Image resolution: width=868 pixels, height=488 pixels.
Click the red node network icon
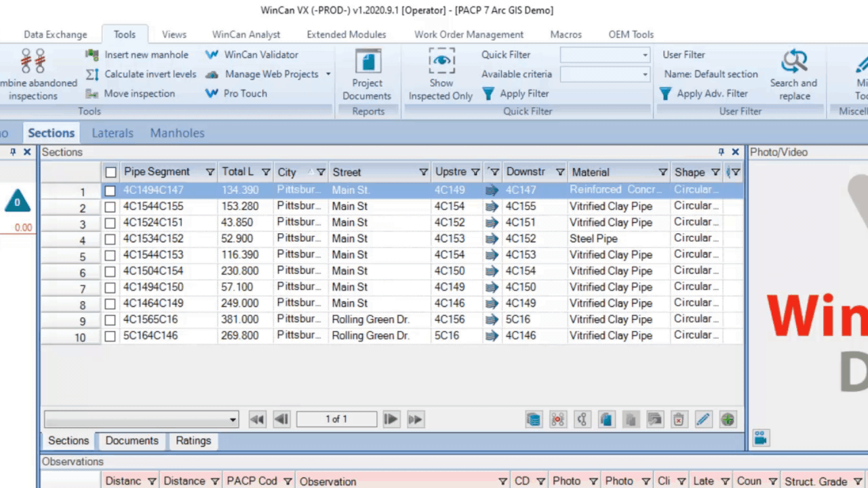558,420
